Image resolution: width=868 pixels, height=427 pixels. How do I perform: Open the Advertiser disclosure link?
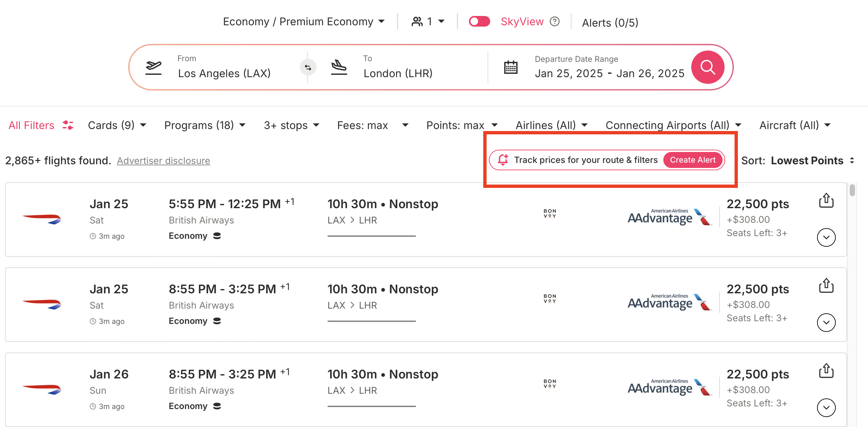pos(163,161)
